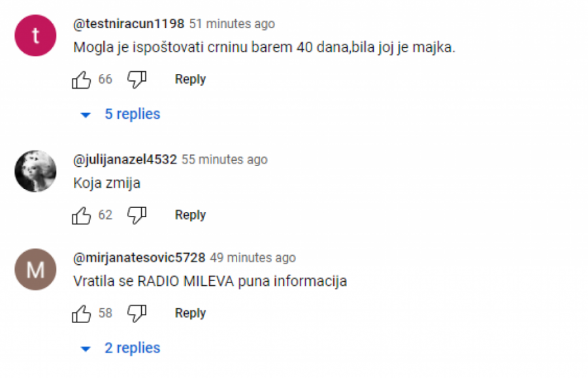Dislike the "Koja zmija" comment
This screenshot has width=588, height=378.
pos(137,215)
